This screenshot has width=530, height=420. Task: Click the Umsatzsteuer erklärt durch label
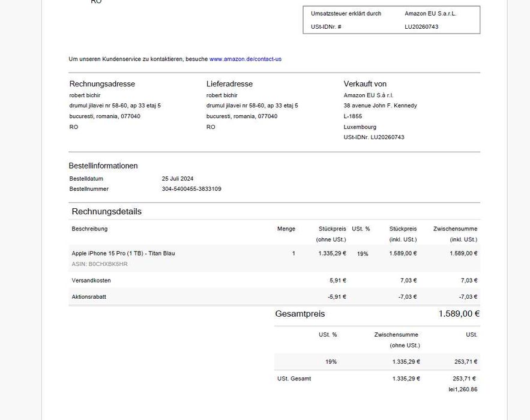tap(346, 14)
